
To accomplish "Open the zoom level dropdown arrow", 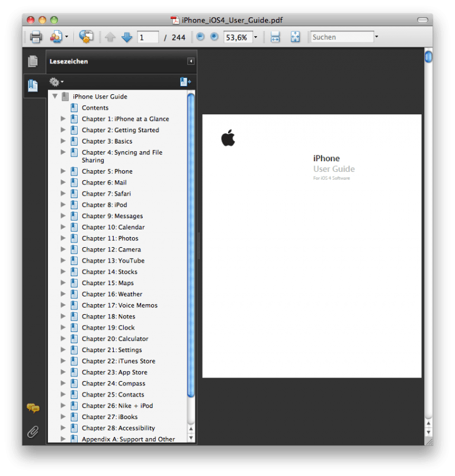I will coord(256,37).
